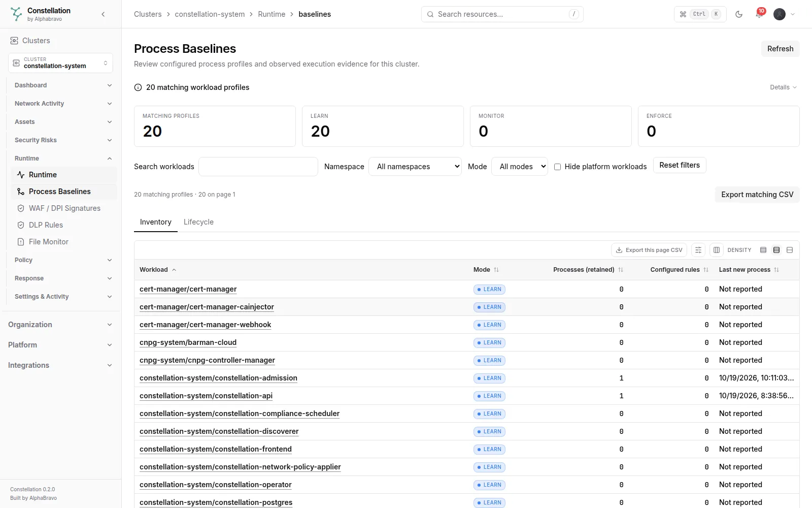Go to Clusters breadcrumb
This screenshot has height=508, width=812.
coord(148,14)
